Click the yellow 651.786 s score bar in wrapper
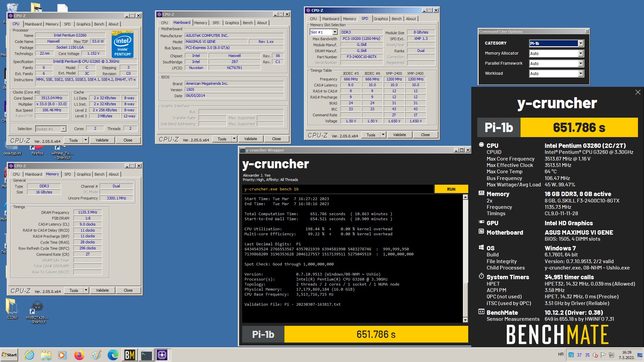Image resolution: width=644 pixels, height=362 pixels. (x=376, y=334)
